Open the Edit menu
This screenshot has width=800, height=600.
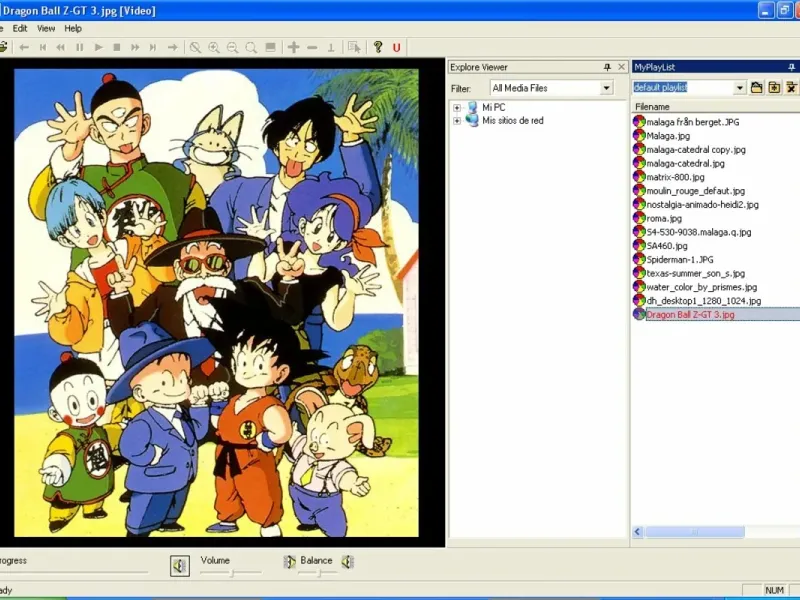click(20, 29)
